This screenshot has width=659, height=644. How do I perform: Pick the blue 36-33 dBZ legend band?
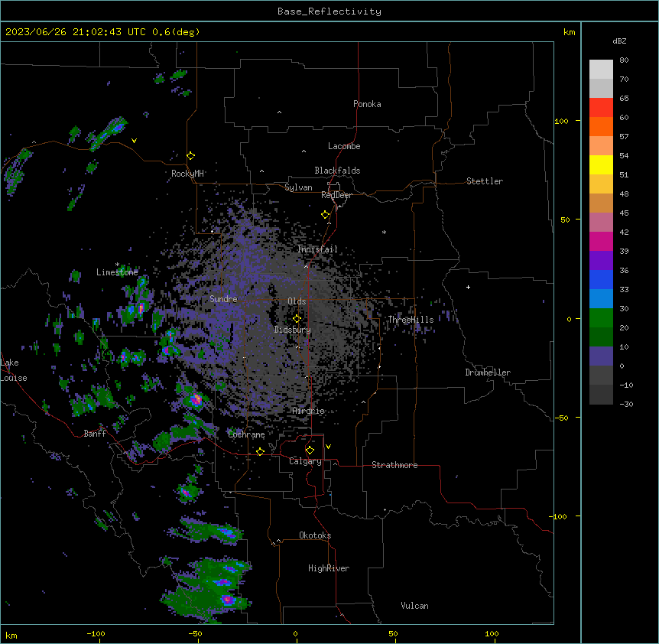601,279
